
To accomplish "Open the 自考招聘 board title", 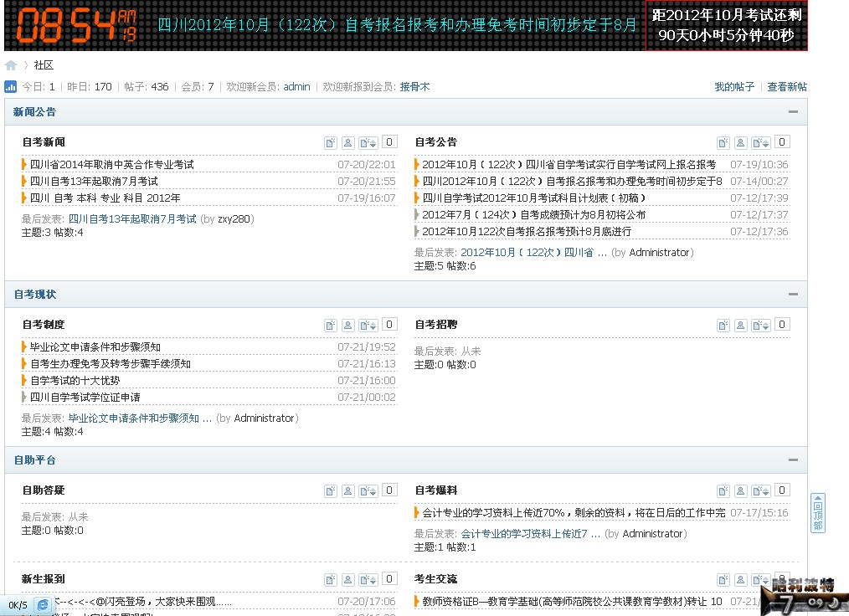I will [x=436, y=324].
